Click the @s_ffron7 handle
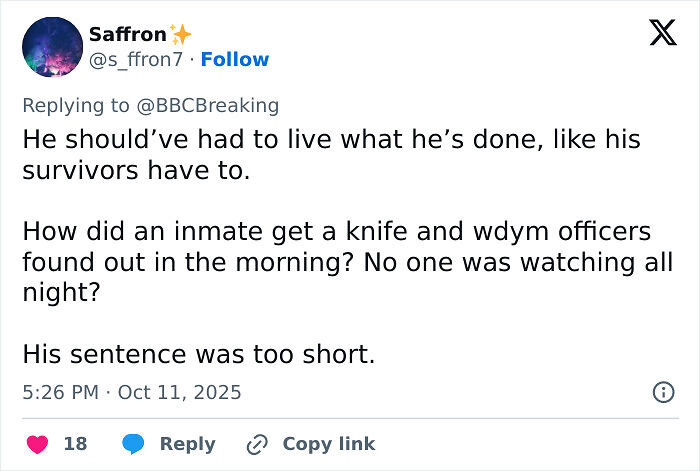Viewport: 700px width, 471px height. point(138,60)
